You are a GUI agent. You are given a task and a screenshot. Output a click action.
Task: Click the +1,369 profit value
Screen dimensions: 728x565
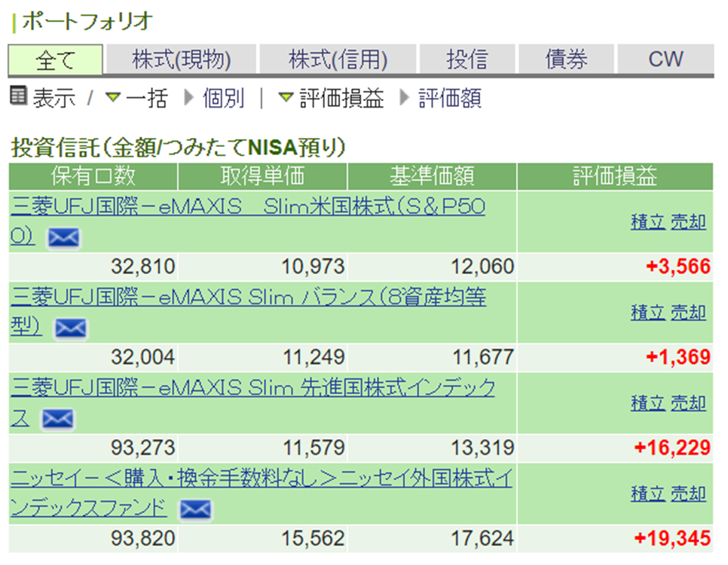[x=678, y=358]
